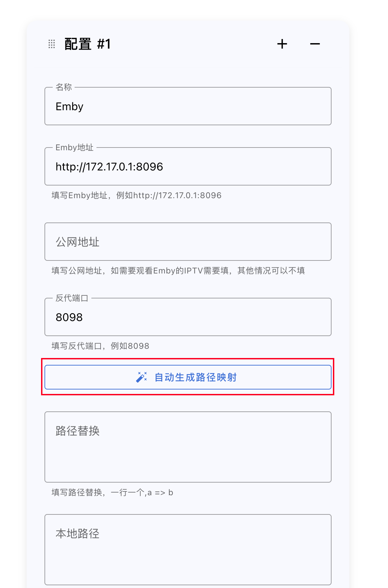Focus the 名称 field containing Emby
The image size is (388, 588).
(188, 106)
